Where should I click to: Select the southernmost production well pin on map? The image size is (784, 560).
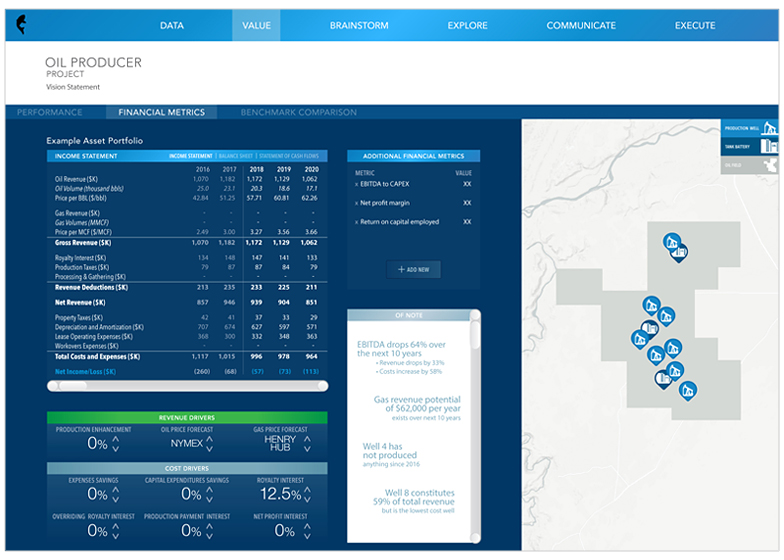coord(688,388)
